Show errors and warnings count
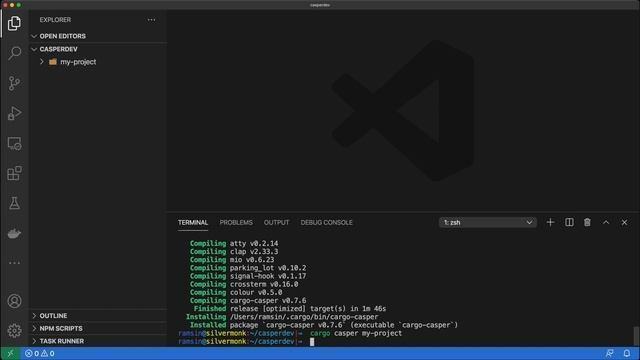 (40, 353)
